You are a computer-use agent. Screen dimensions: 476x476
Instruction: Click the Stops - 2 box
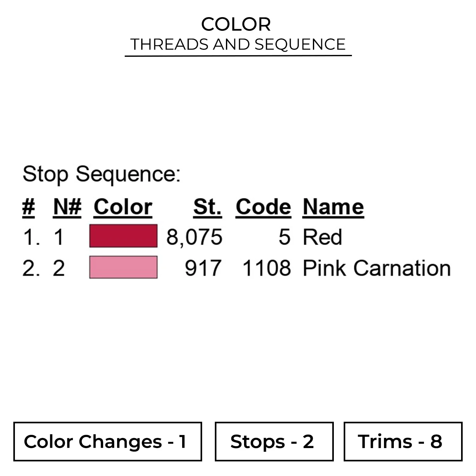274,441
